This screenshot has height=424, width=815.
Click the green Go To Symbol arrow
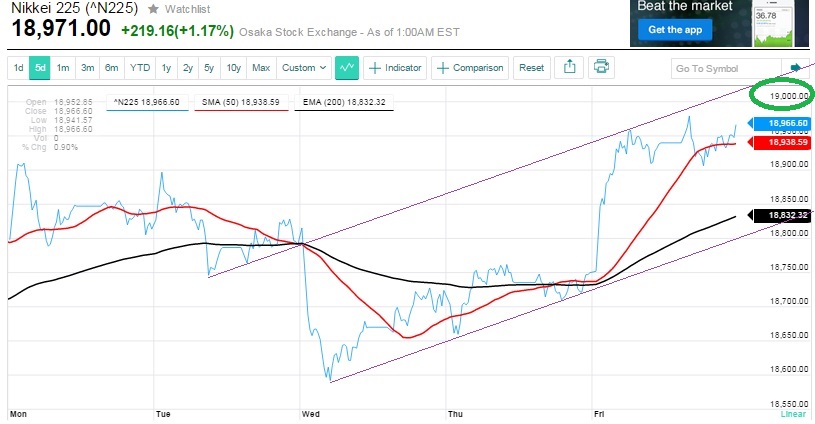796,68
